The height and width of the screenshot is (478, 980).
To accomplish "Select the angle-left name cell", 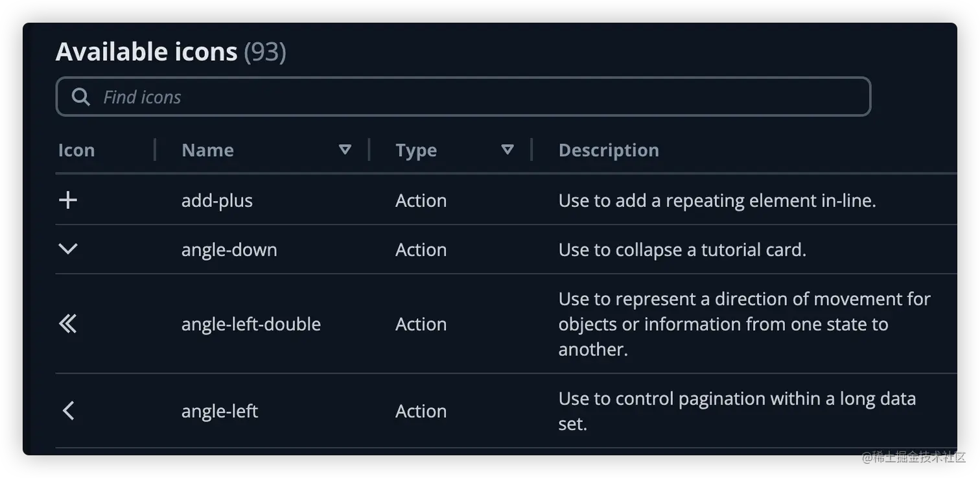I will 220,411.
